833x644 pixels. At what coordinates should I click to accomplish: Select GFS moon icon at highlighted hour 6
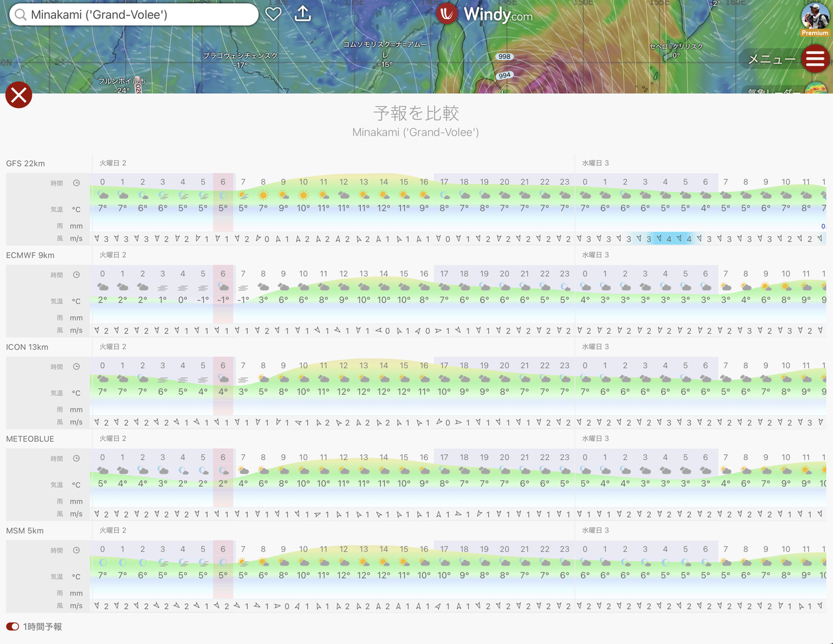(223, 195)
